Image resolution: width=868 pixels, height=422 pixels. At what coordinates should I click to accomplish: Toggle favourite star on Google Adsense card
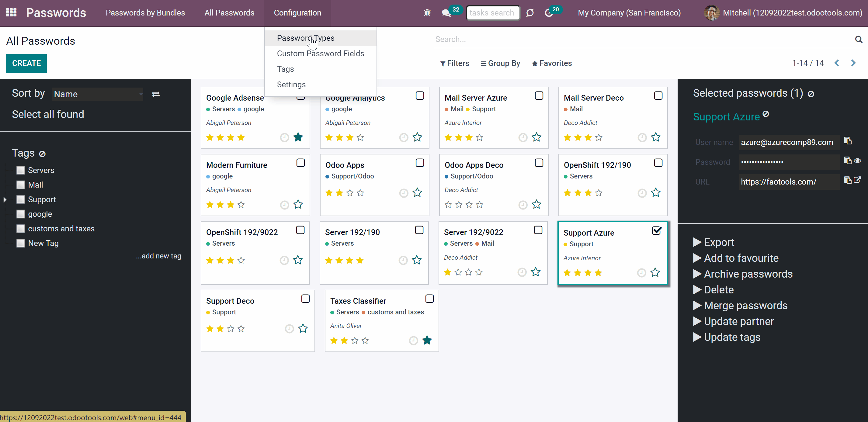298,137
